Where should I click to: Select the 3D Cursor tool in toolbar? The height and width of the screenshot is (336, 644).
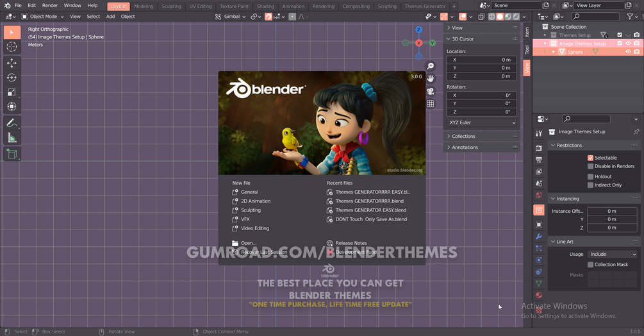[x=12, y=47]
